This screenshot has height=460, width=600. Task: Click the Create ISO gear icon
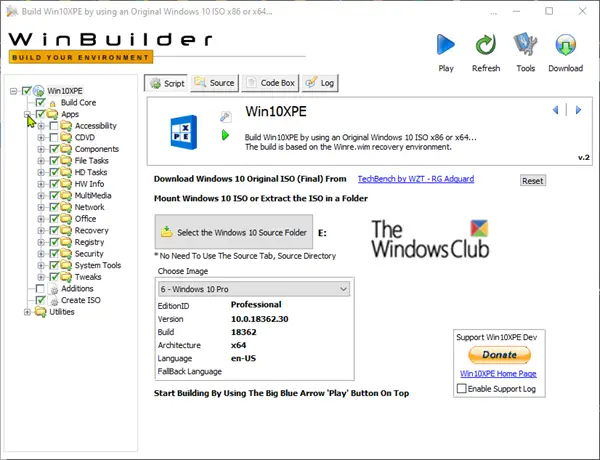pos(54,301)
